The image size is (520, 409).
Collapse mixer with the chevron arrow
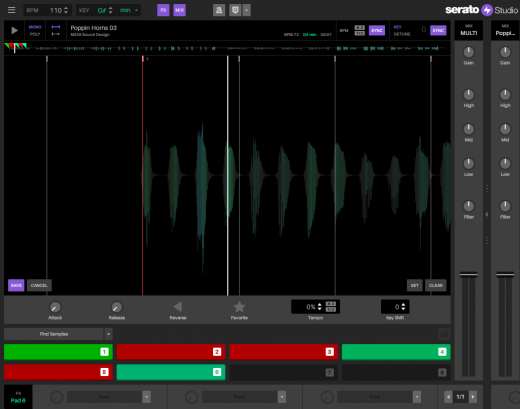(x=487, y=214)
